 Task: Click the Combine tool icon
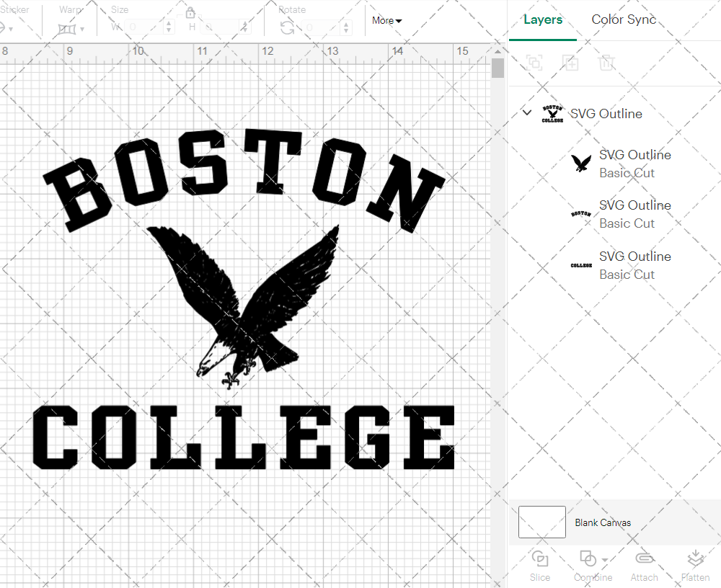point(588,559)
